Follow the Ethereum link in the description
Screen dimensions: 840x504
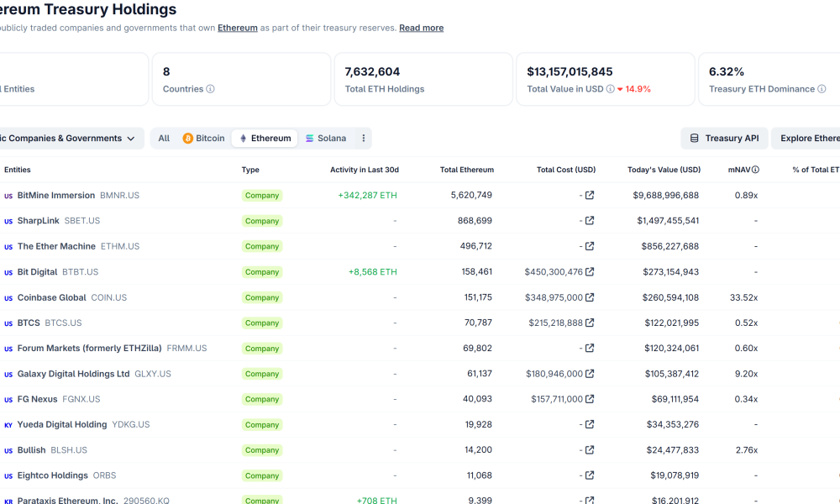coord(238,28)
